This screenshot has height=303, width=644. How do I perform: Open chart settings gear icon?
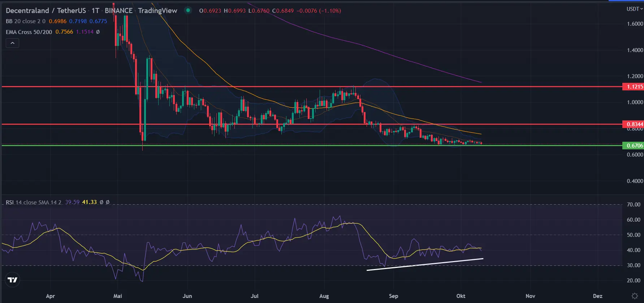coord(634,296)
